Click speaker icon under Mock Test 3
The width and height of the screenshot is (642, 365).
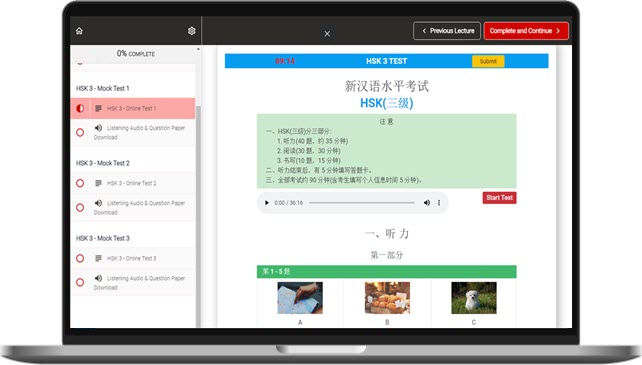click(x=98, y=278)
